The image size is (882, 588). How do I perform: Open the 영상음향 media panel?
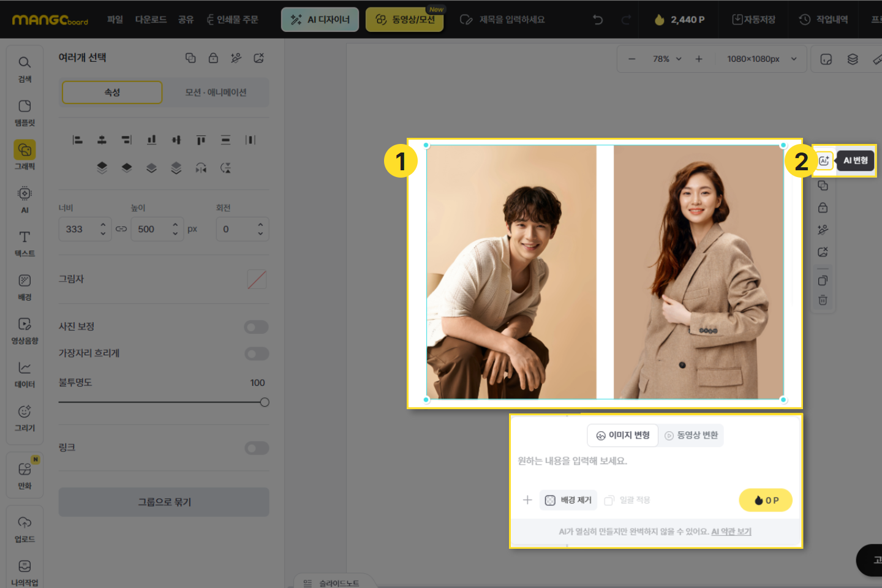tap(24, 331)
